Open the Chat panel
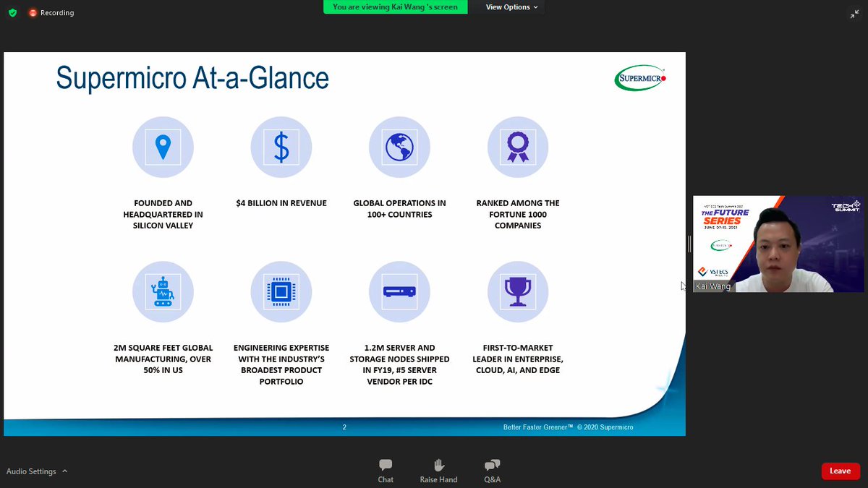 point(386,471)
